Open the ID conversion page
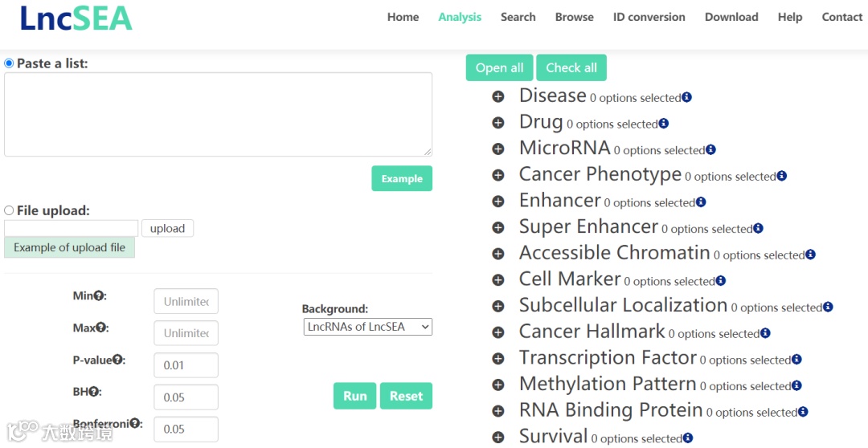The width and height of the screenshot is (868, 448). point(649,17)
